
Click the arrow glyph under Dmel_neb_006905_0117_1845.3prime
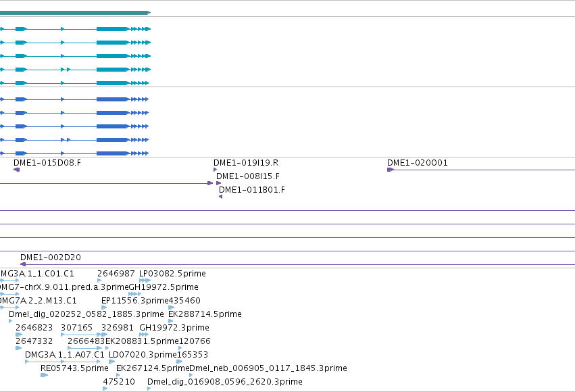click(x=191, y=375)
